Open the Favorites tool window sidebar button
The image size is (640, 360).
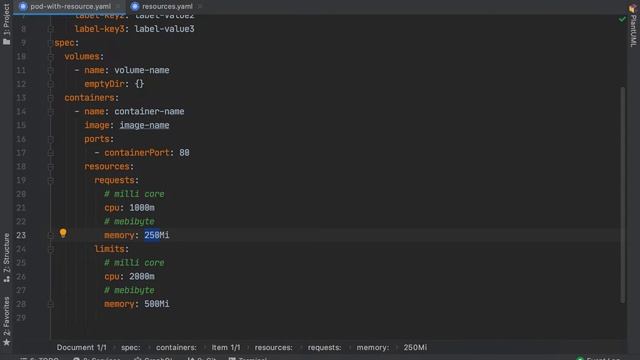6,322
